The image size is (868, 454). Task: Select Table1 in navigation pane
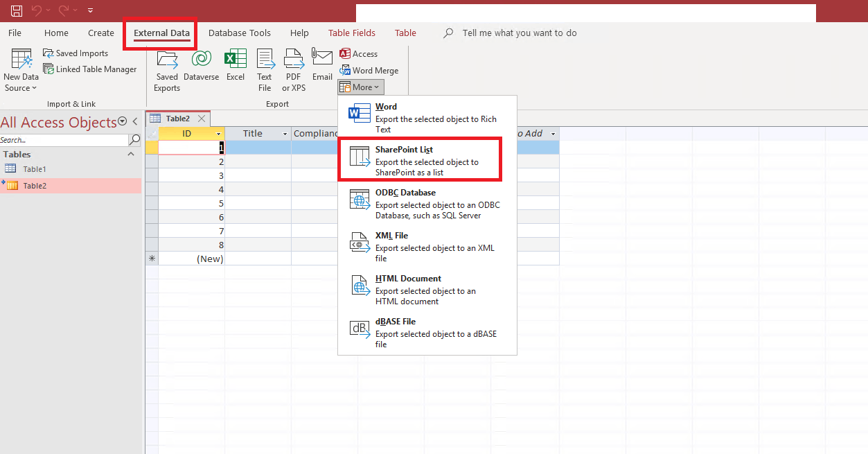tap(71, 168)
